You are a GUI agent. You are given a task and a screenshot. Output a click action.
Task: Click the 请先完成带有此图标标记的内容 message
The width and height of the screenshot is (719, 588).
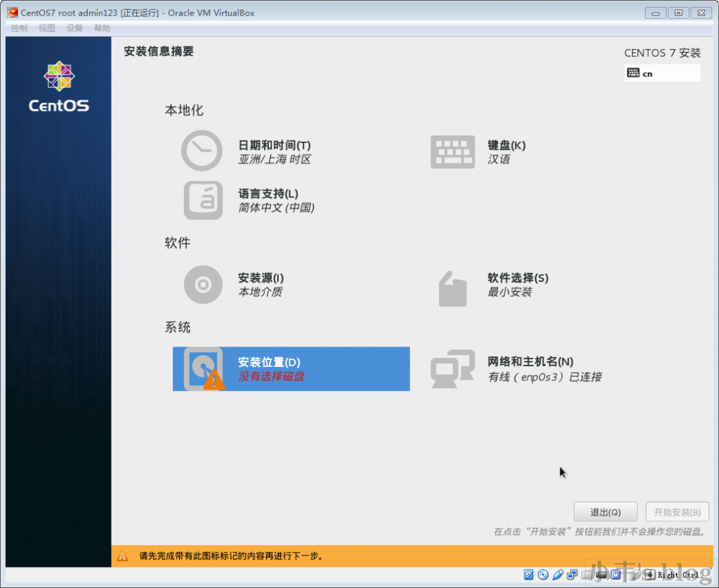tap(231, 556)
